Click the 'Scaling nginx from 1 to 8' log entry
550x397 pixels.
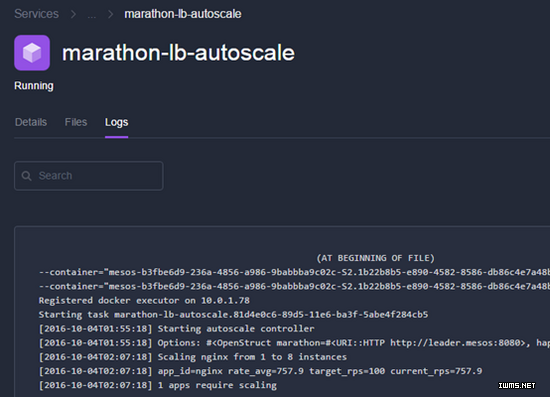pos(193,357)
